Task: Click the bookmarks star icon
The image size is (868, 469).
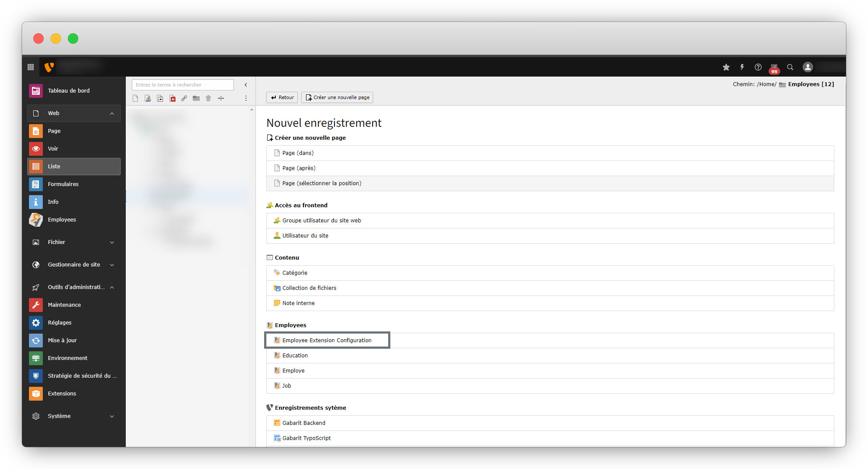Action: [x=726, y=67]
